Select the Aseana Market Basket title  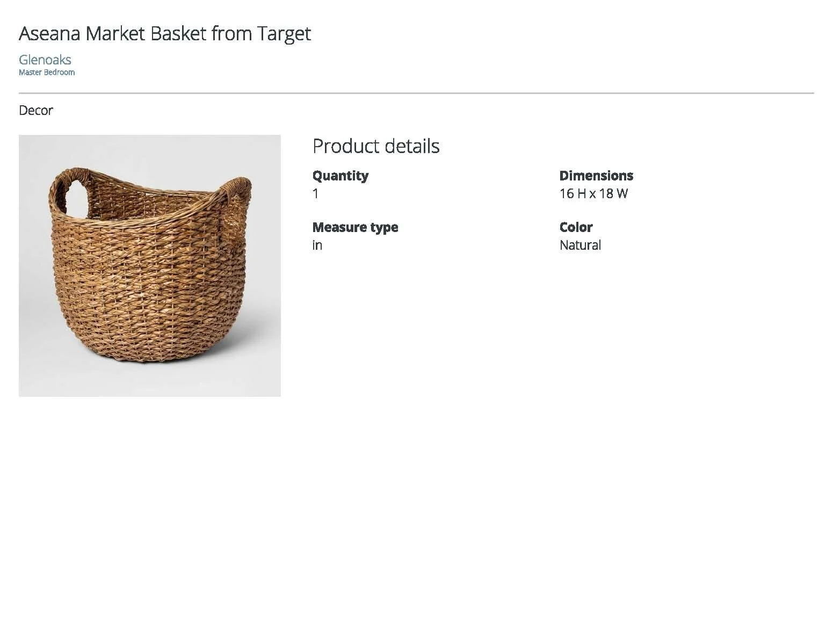pos(164,33)
